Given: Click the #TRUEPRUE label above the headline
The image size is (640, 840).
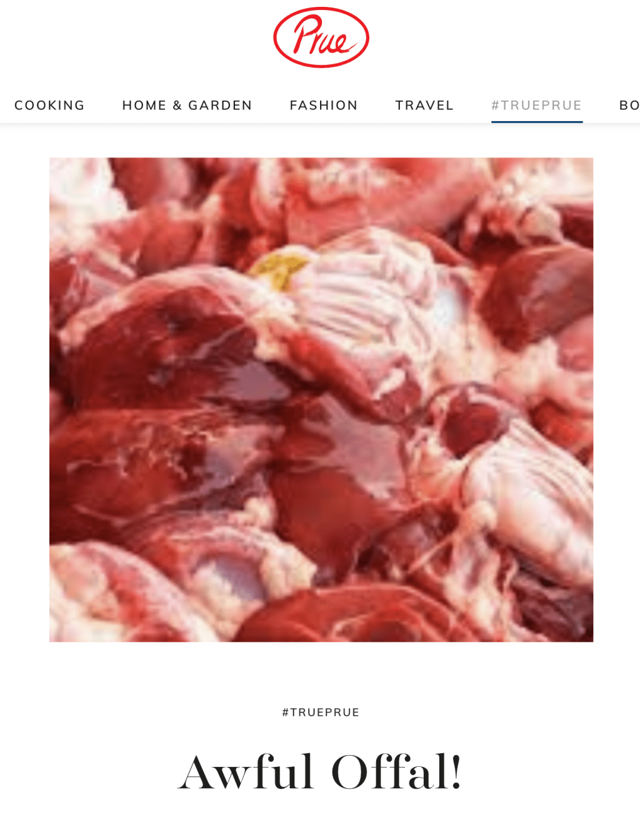Looking at the screenshot, I should pyautogui.click(x=321, y=712).
